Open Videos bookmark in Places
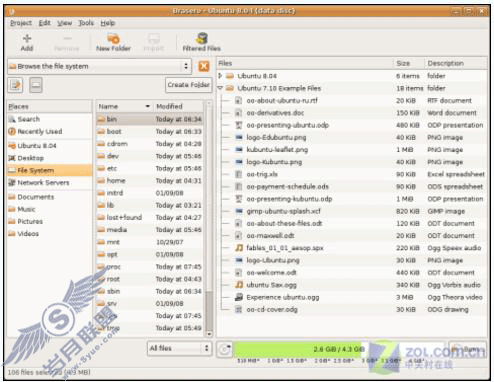 (x=49, y=234)
